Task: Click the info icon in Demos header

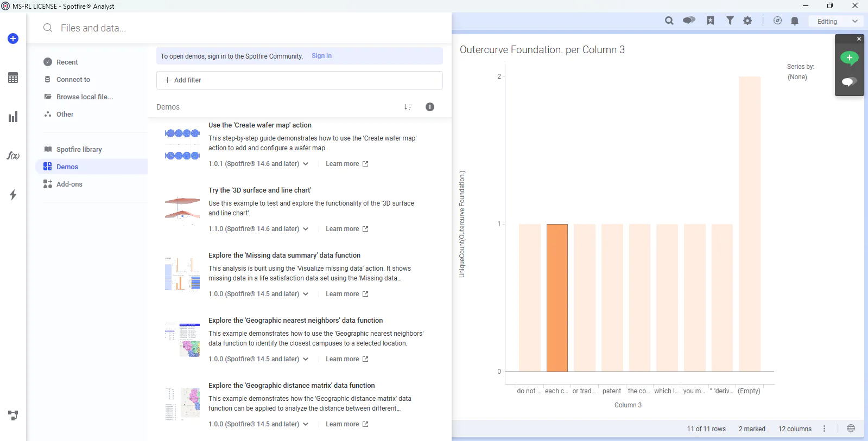Action: (430, 107)
